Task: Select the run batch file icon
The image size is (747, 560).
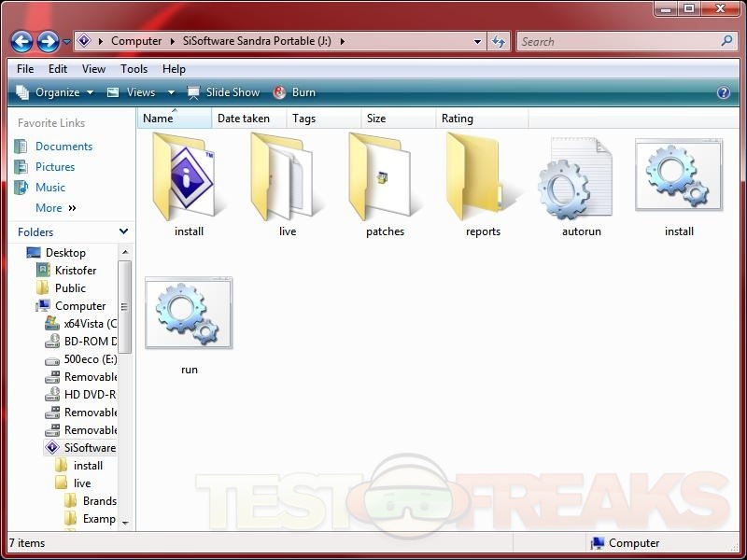Action: coord(189,315)
